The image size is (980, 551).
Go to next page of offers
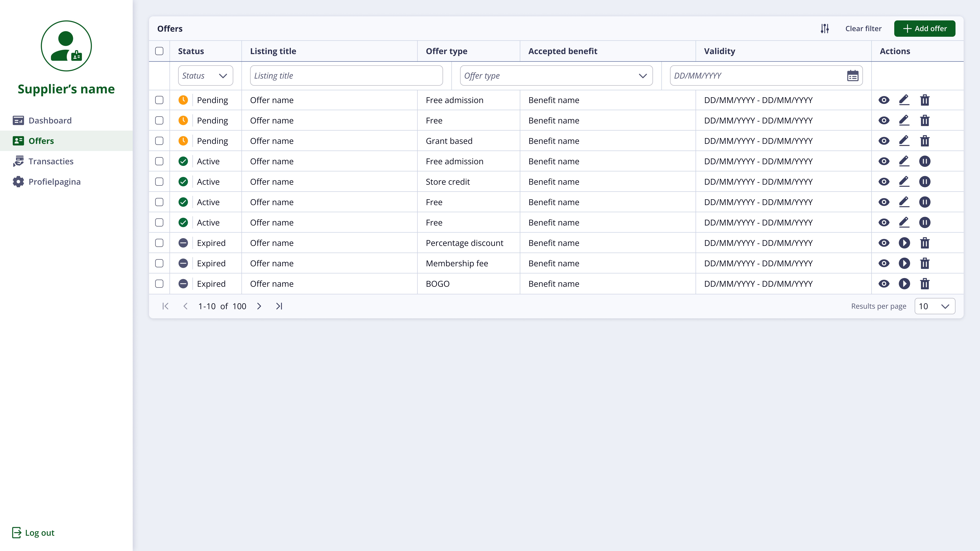[259, 306]
